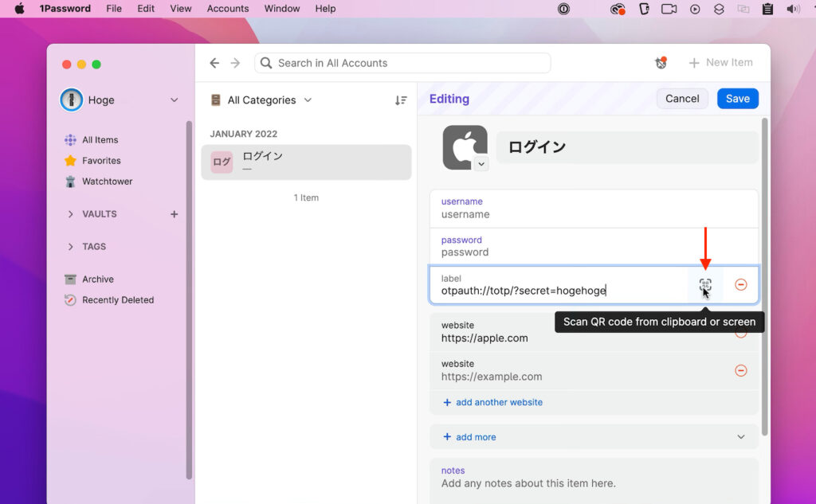
Task: Open the Archive section
Action: [x=97, y=279]
